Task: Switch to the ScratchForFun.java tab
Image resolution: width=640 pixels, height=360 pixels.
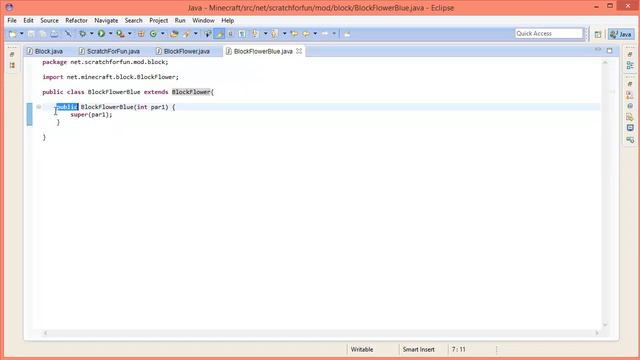Action: point(109,51)
